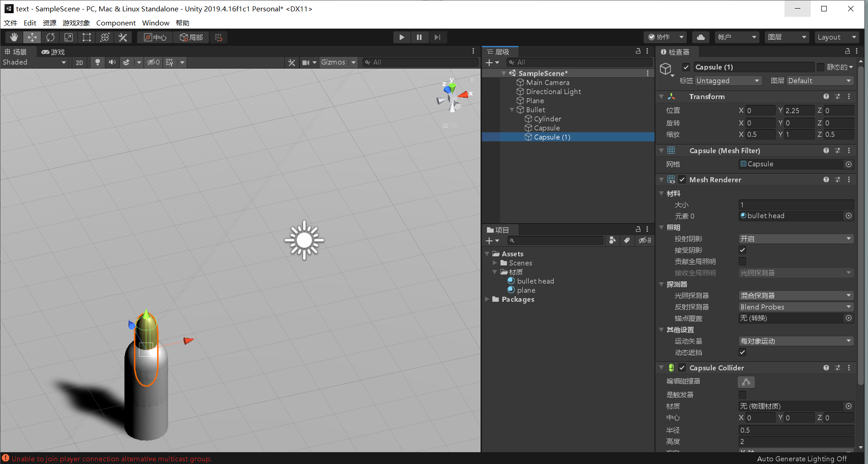Viewport: 868px width, 464px height.
Task: Open the Shaded draw mode dropdown
Action: 35,62
